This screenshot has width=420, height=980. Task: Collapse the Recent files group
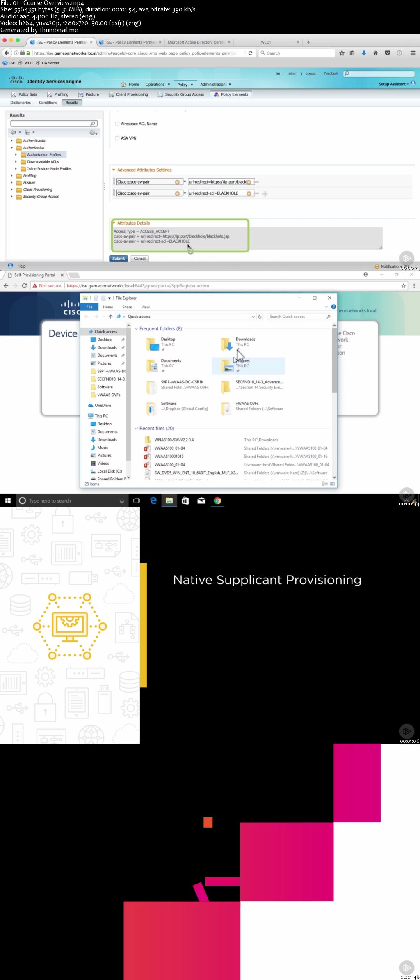136,428
